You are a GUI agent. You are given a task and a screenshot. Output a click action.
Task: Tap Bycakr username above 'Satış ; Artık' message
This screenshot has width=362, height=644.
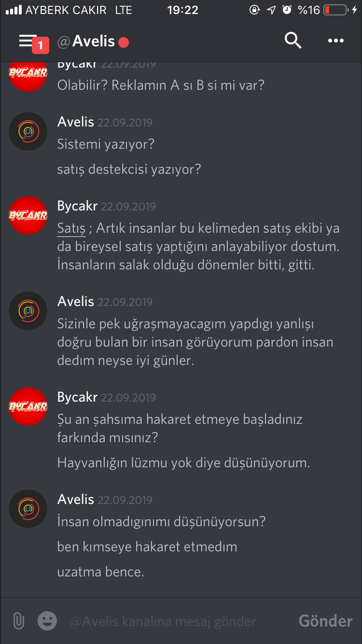77,206
